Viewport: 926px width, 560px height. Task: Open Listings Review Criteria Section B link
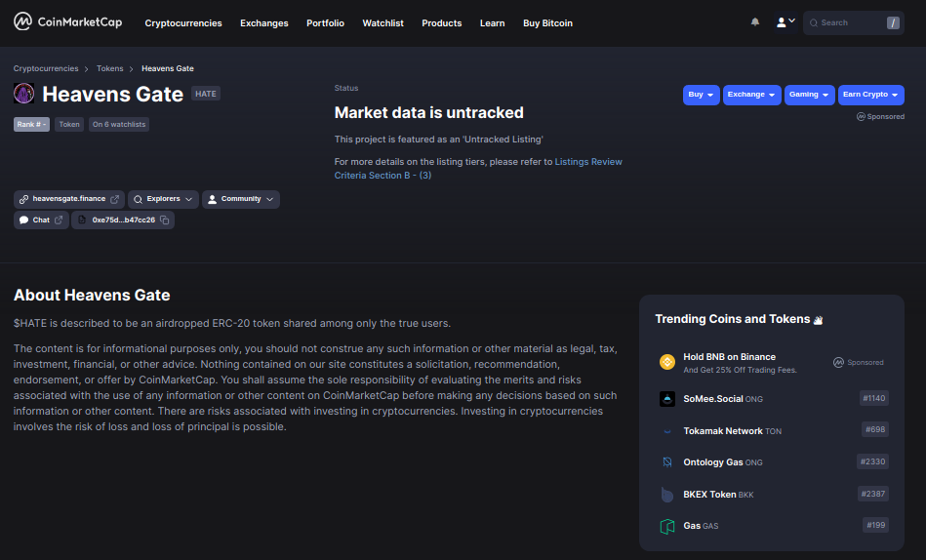pyautogui.click(x=478, y=169)
